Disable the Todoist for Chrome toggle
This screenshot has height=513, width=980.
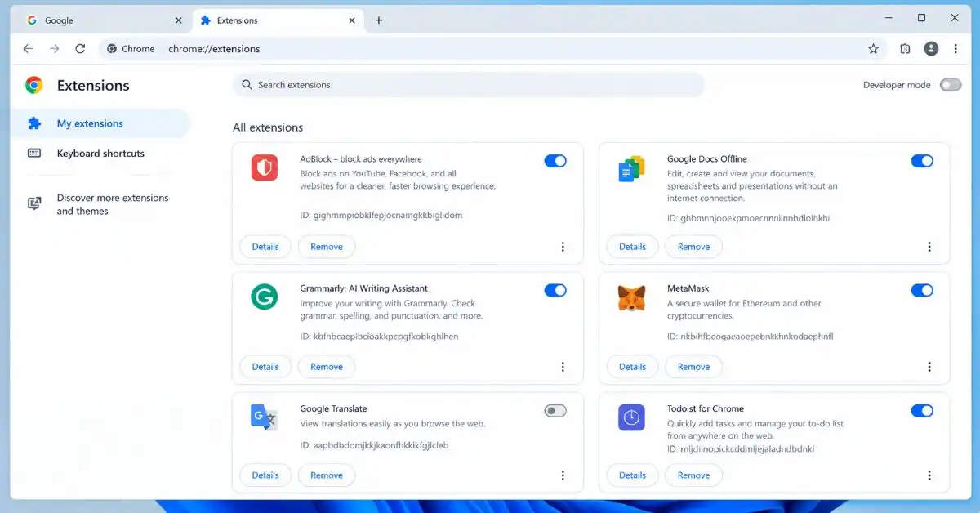click(x=922, y=411)
